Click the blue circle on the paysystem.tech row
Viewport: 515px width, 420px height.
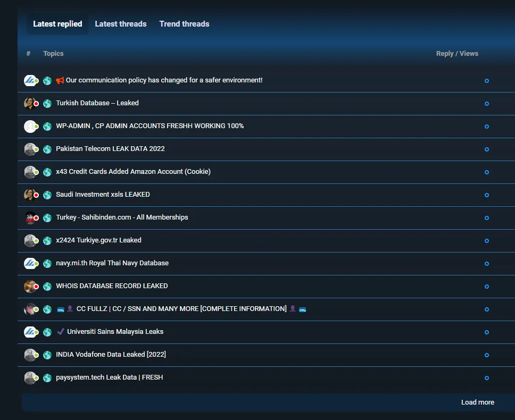click(x=486, y=378)
